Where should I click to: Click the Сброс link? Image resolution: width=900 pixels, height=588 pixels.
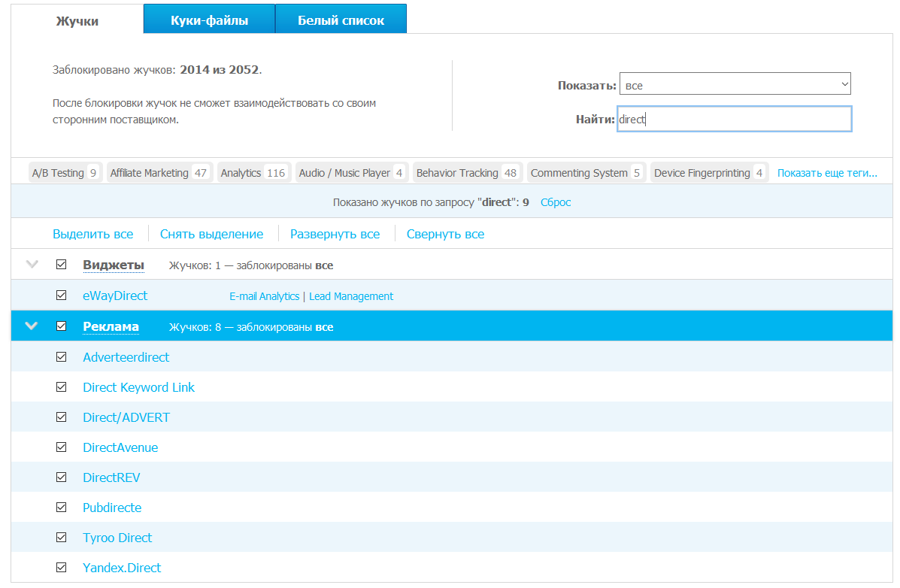click(555, 202)
